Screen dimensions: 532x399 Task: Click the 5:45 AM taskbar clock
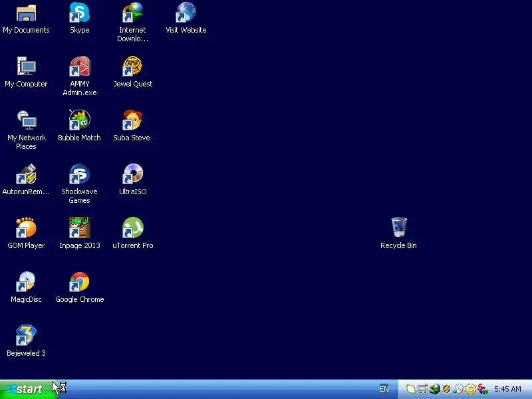507,389
